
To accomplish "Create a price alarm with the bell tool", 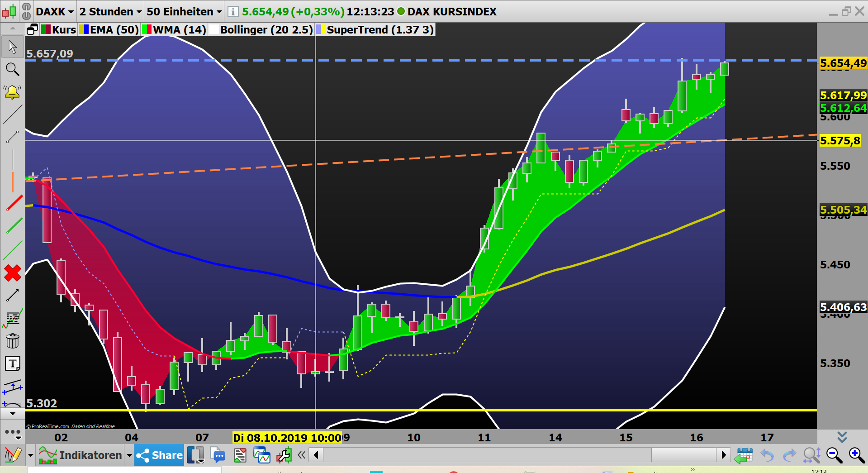I will [13, 92].
